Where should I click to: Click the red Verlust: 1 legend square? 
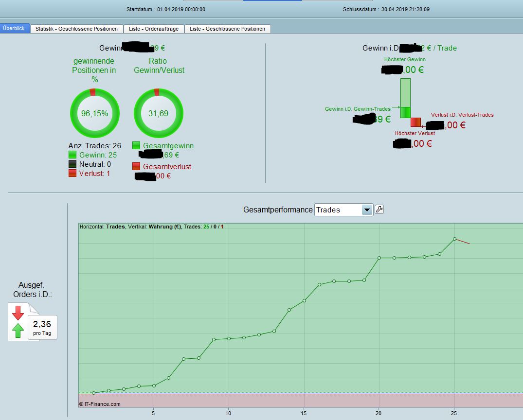click(x=72, y=173)
